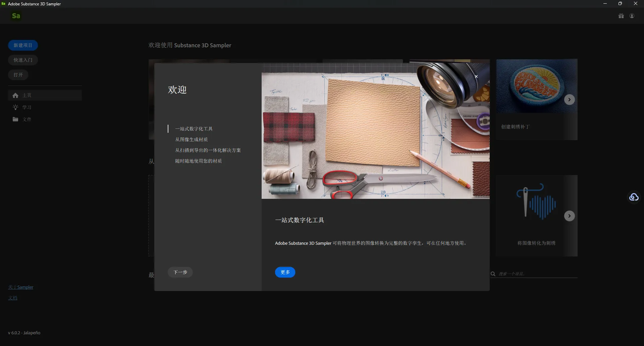Open the embroidered patch thumbnail
Viewport: 644px width, 346px height.
point(537,86)
